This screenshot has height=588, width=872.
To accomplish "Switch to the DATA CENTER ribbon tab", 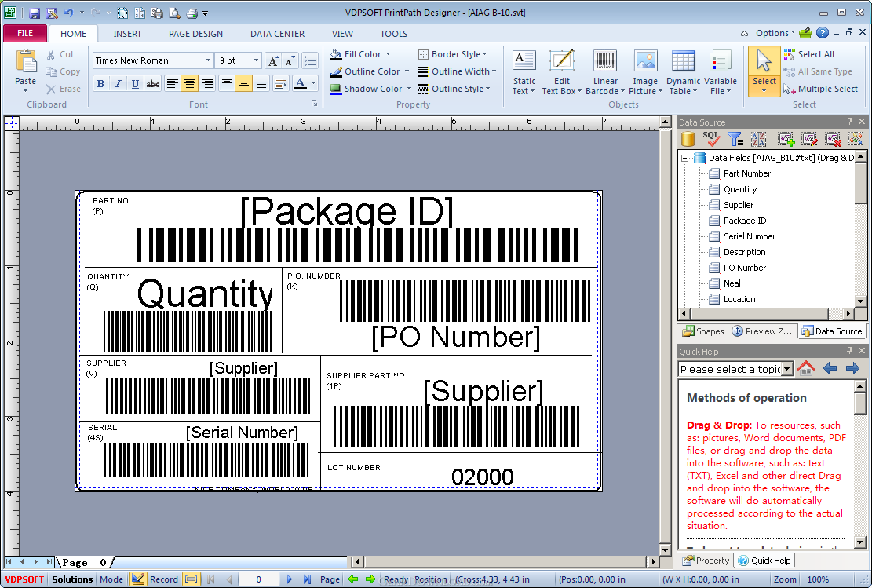I will point(277,34).
